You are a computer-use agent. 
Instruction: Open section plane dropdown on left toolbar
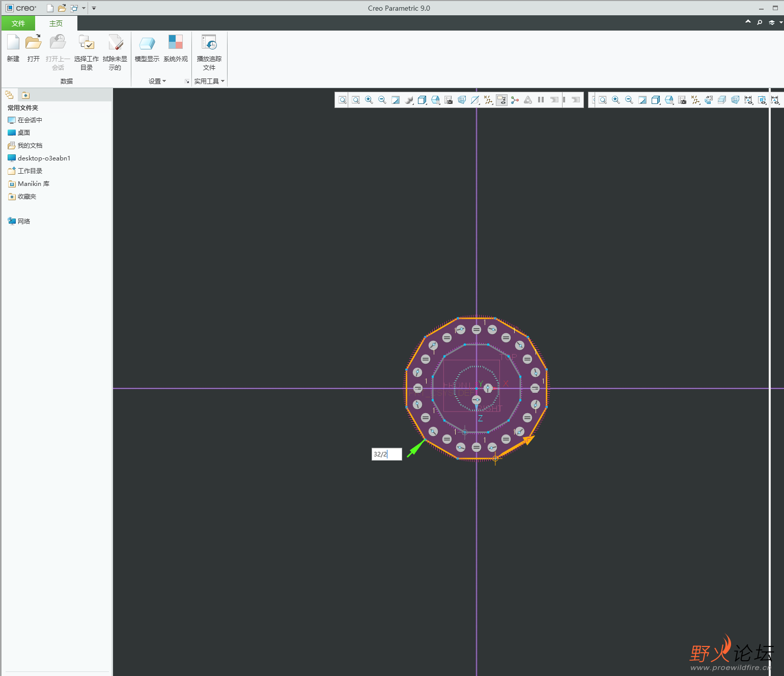(x=474, y=100)
